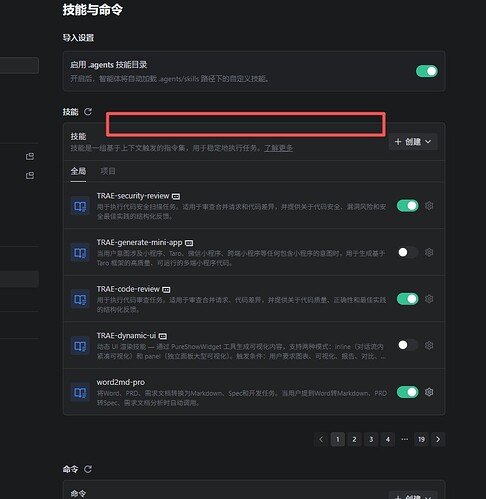The image size is (486, 499).
Task: Switch to the 项目 tab
Action: [108, 171]
